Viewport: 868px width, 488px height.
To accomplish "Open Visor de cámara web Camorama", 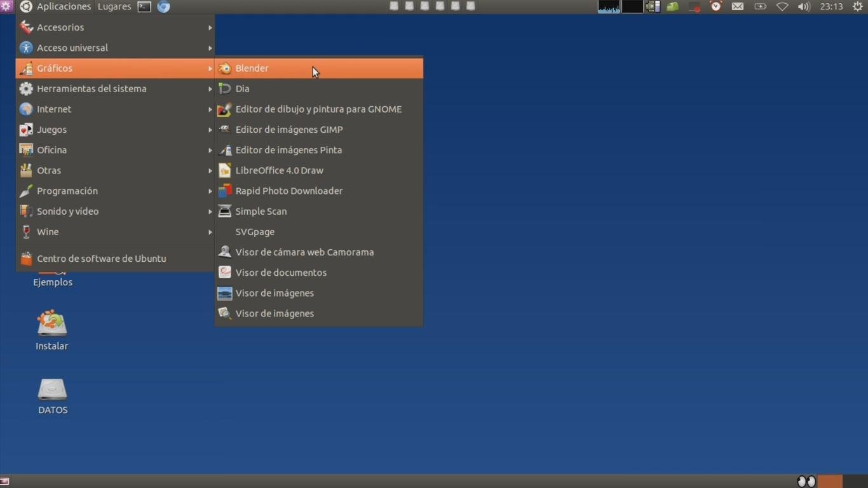I will [319, 252].
